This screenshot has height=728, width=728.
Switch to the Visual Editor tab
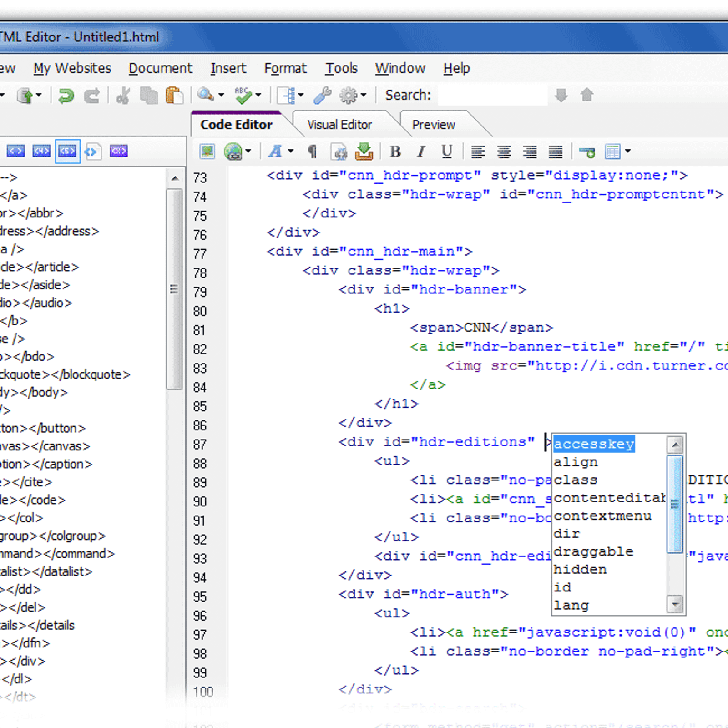(x=339, y=125)
